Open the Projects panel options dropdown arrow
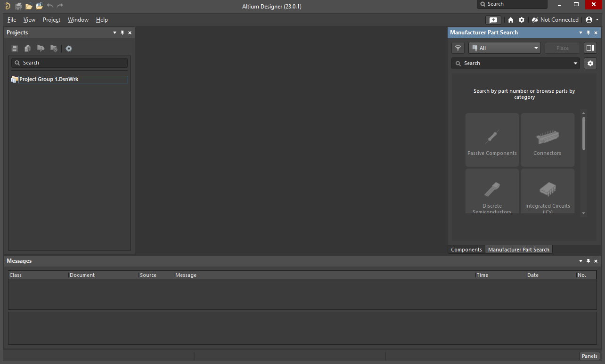 point(114,32)
